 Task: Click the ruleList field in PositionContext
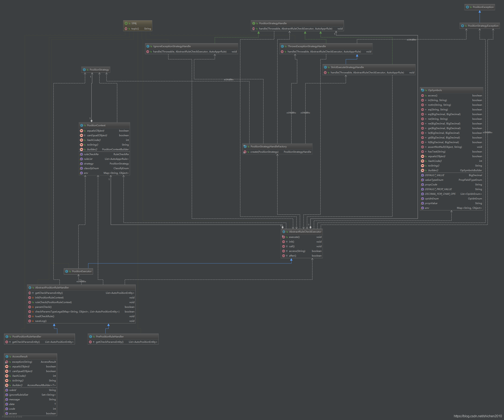click(88, 159)
